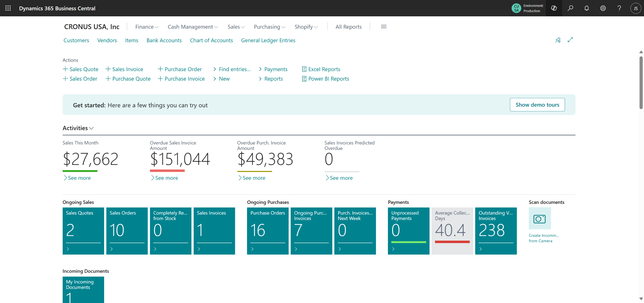644x303 pixels.
Task: Open the app launcher waffle icon
Action: (x=8, y=8)
